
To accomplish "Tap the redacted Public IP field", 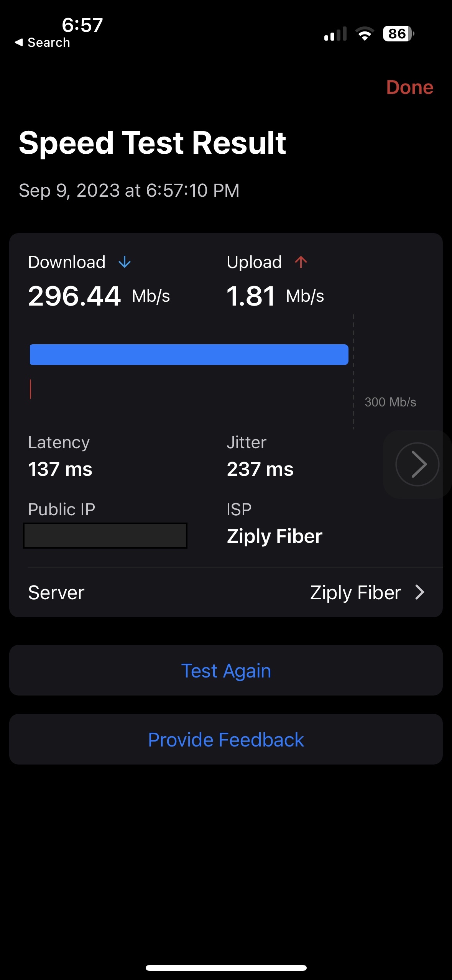I will (105, 536).
